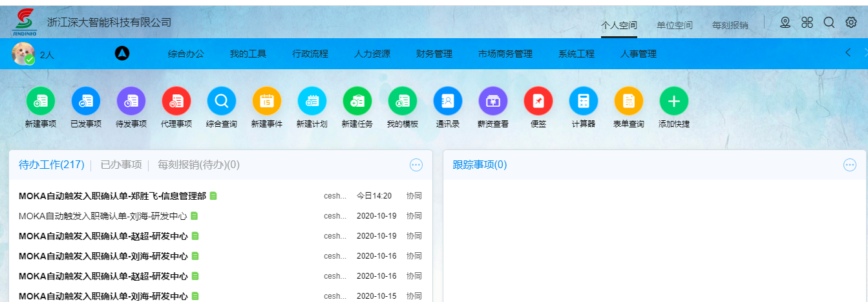This screenshot has height=302, width=868.
Task: Open the 人力资源 menu
Action: click(x=372, y=54)
